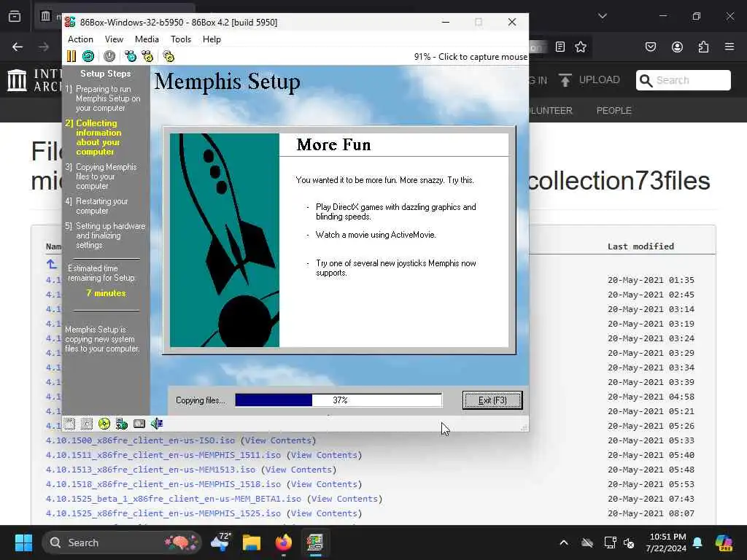Click the Archive search input field

point(683,80)
